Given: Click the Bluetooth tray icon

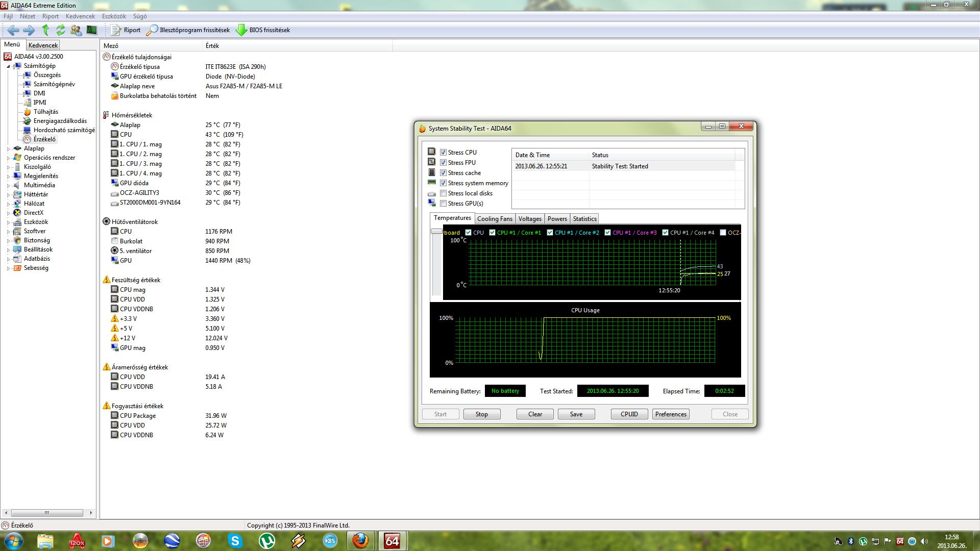Looking at the screenshot, I should [x=851, y=541].
